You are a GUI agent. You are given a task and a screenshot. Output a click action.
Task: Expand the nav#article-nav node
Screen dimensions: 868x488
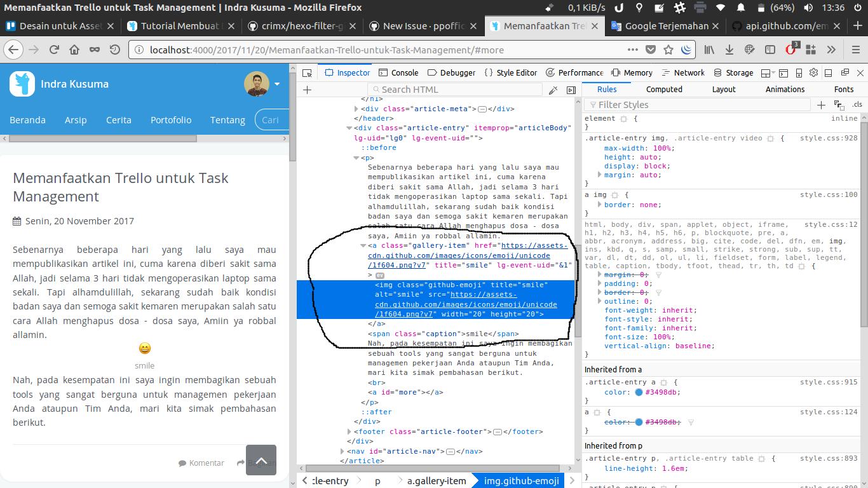click(x=343, y=451)
